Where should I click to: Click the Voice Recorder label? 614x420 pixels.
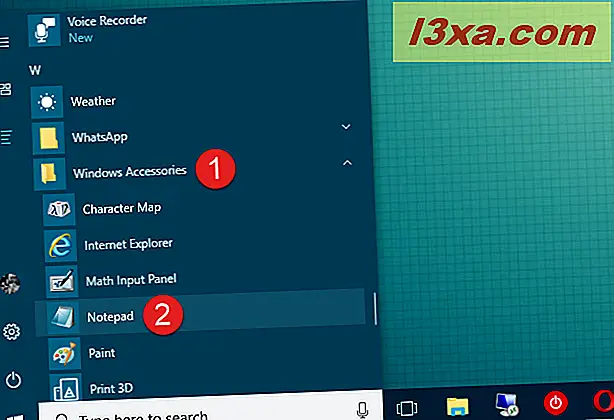(x=107, y=21)
